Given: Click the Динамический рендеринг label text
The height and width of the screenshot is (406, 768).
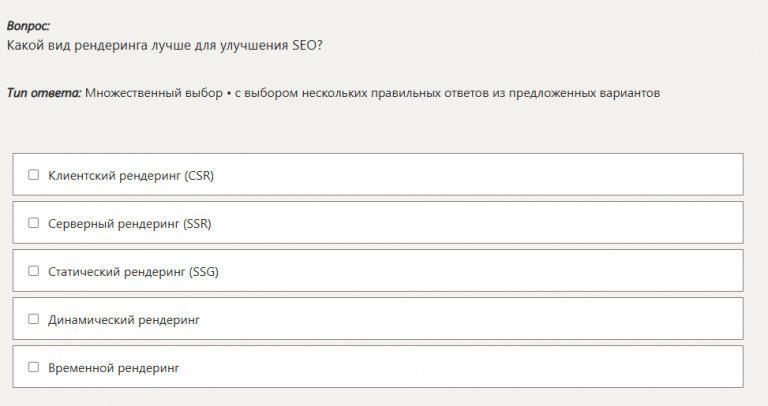Looking at the screenshot, I should point(124,319).
